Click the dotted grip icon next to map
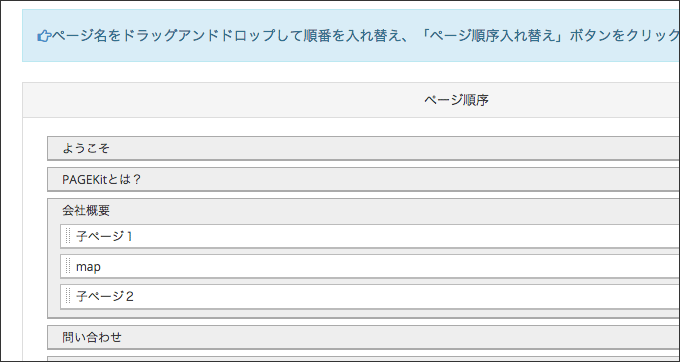The height and width of the screenshot is (362, 680). pos(68,266)
